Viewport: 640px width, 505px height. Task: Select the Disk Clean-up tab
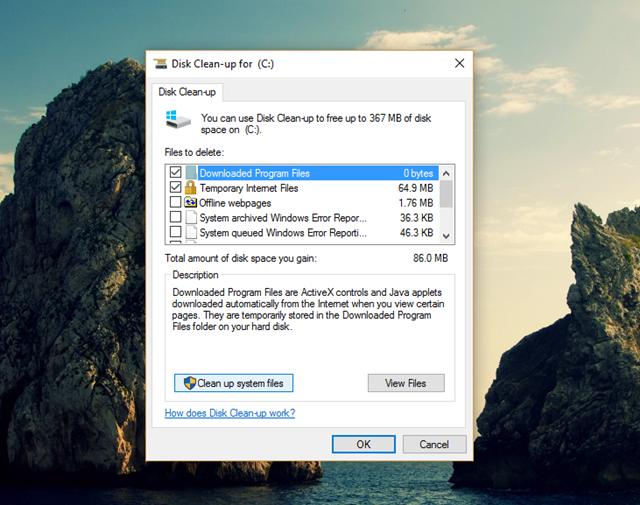point(187,92)
